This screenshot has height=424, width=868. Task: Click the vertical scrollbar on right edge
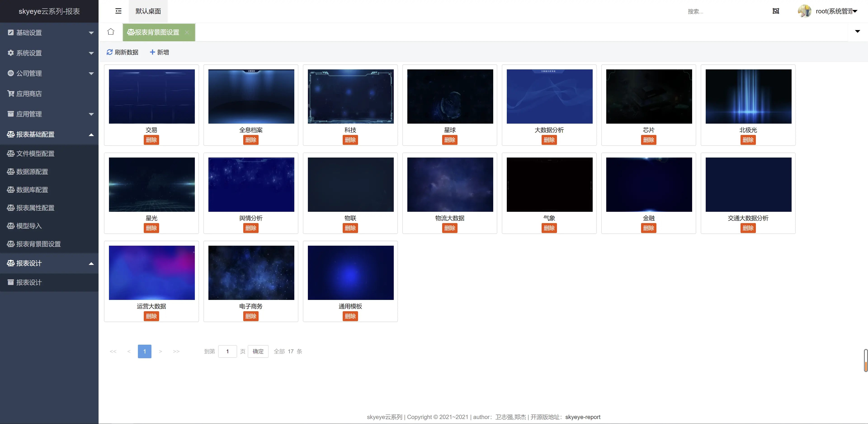point(865,360)
